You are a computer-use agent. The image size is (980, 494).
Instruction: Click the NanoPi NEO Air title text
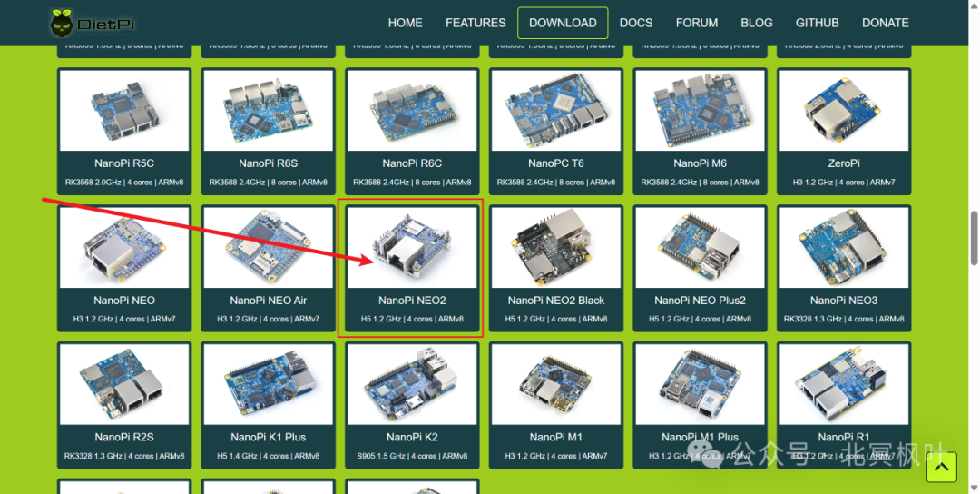tap(268, 301)
